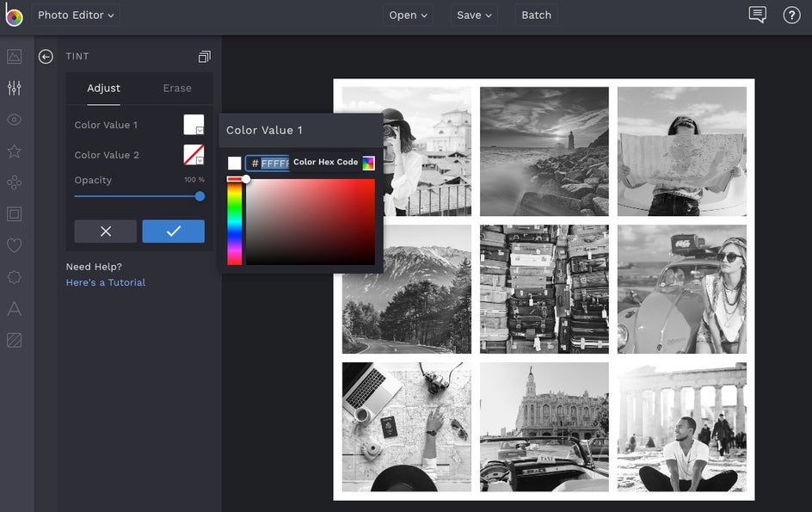Click the white swatch in color picker
The width and height of the screenshot is (812, 512).
pyautogui.click(x=235, y=163)
